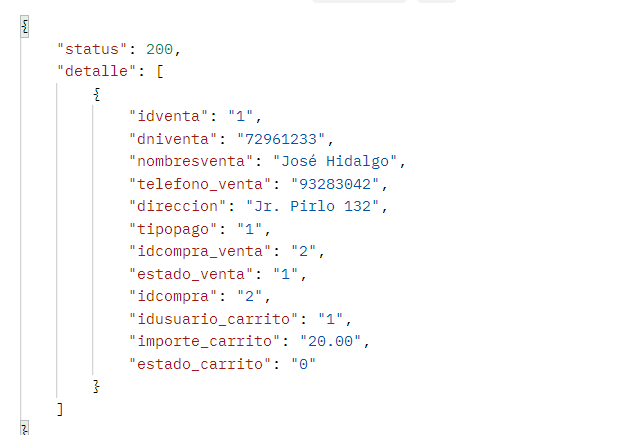
Task: Click the status value 200
Action: click(x=161, y=48)
